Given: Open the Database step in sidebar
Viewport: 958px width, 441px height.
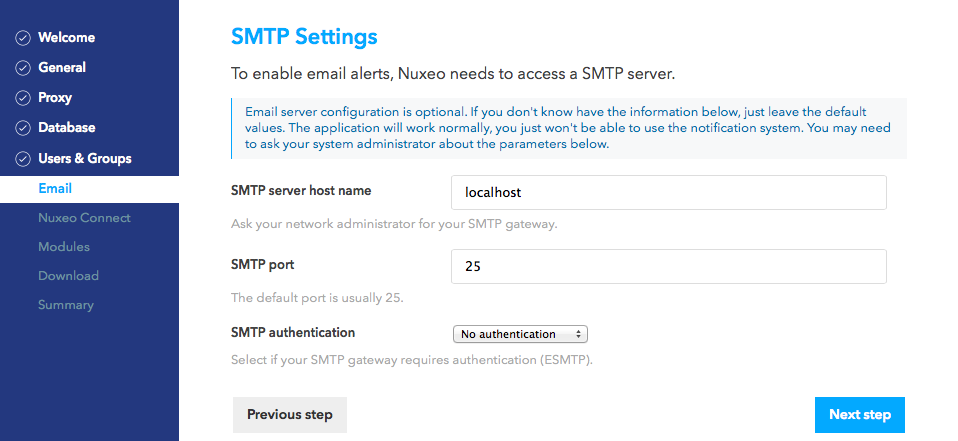Looking at the screenshot, I should pos(67,128).
